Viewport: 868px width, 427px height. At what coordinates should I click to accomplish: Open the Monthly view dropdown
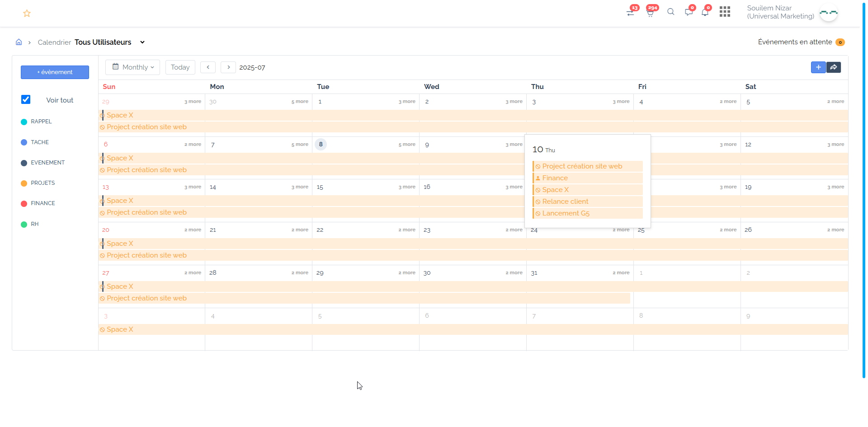pos(133,67)
